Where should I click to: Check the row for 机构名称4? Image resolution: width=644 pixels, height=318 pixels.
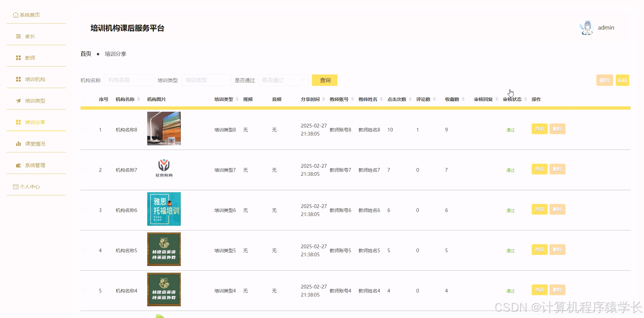[x=85, y=291]
